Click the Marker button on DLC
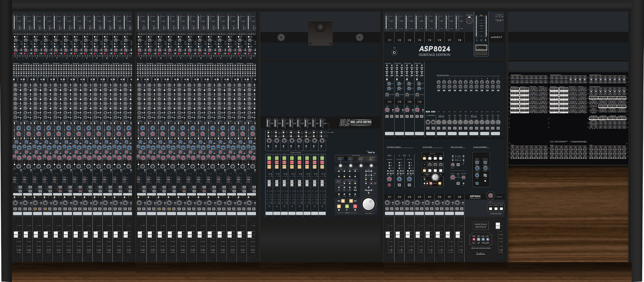 [x=345, y=194]
